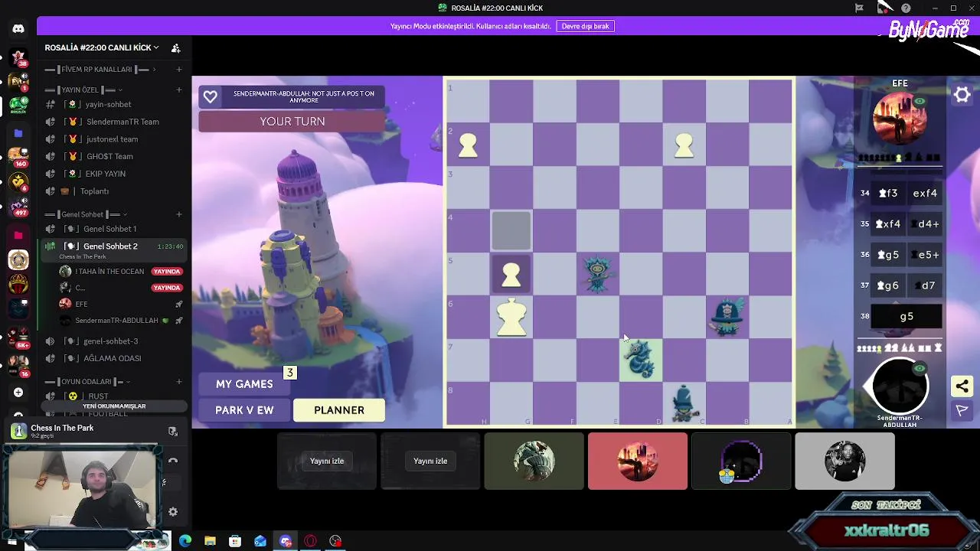Image resolution: width=980 pixels, height=551 pixels.
Task: Join justonexl team voice channel
Action: click(x=113, y=139)
